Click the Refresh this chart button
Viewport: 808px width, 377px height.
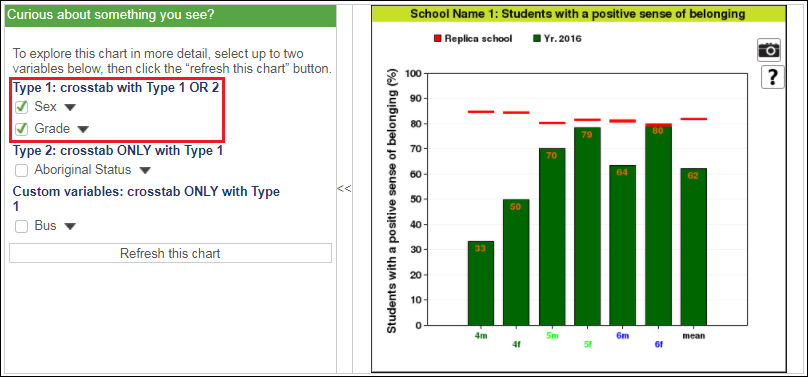170,253
